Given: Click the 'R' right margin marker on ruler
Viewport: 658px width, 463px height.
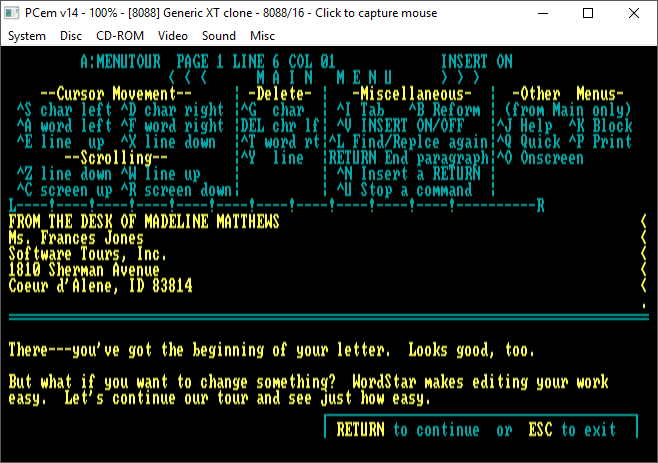Looking at the screenshot, I should tap(540, 206).
